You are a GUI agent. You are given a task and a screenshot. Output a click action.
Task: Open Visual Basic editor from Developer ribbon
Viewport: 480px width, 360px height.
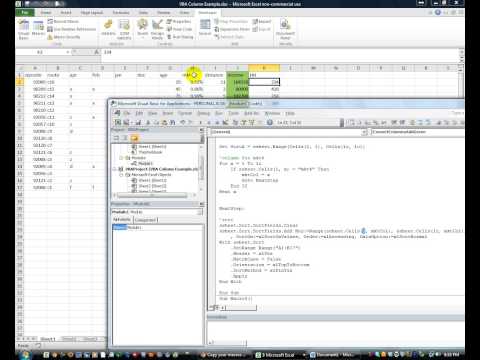point(23,29)
